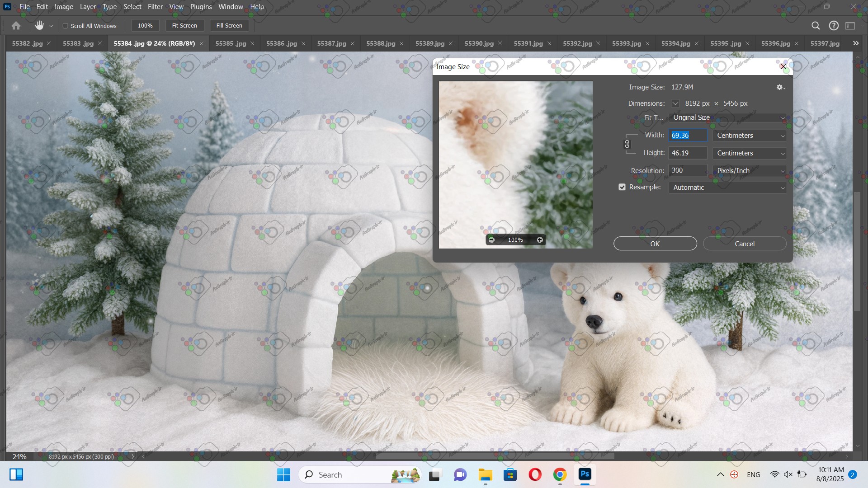Viewport: 868px width, 488px height.
Task: Click the Fit Screen button
Action: pos(184,26)
